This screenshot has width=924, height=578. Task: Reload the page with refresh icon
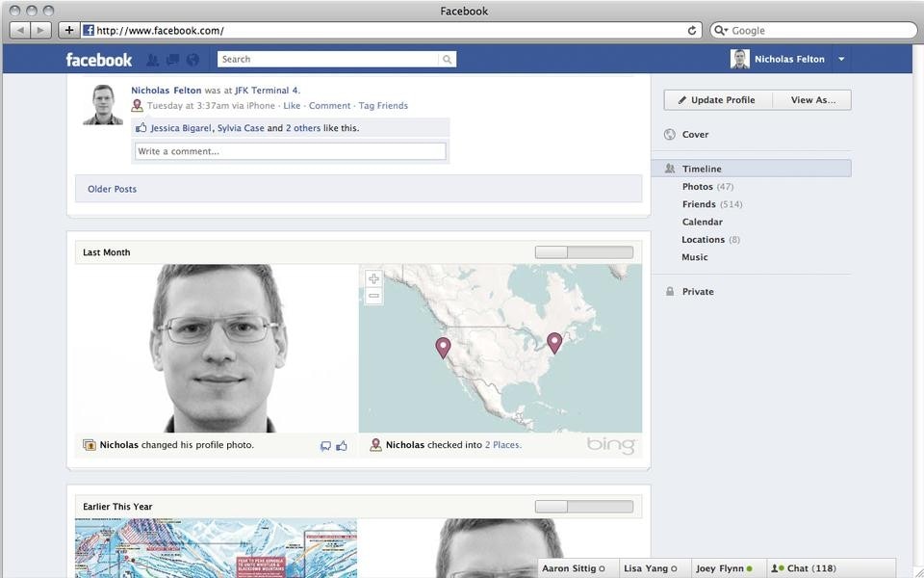692,30
